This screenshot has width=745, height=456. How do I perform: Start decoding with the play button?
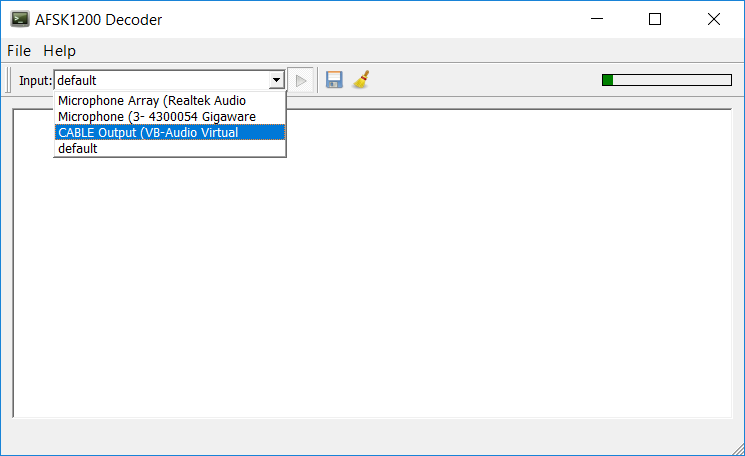(301, 80)
